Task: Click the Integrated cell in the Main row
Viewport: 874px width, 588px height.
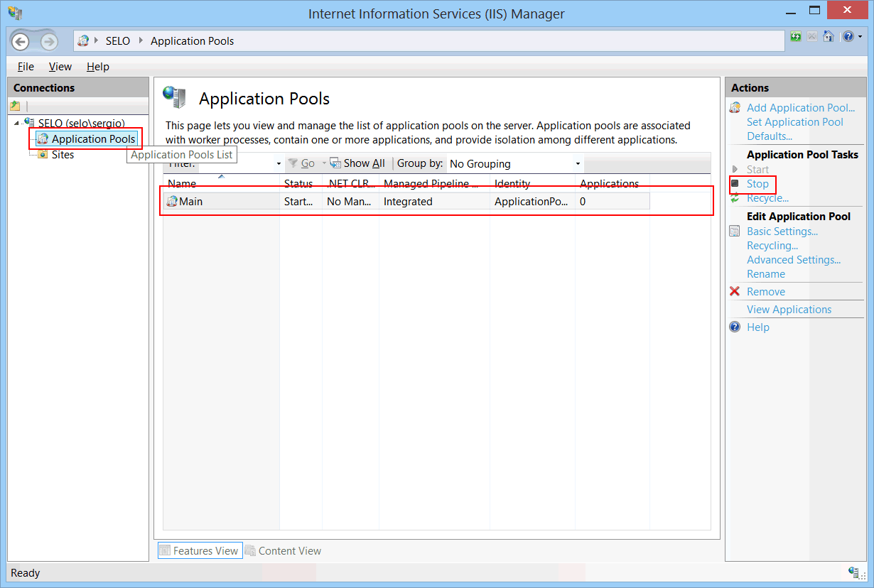Action: (408, 202)
